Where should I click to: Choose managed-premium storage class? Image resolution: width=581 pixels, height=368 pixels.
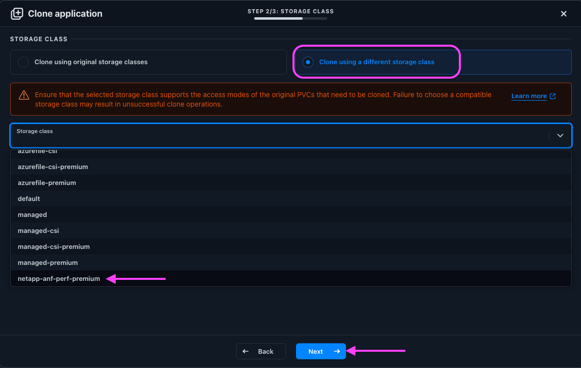coord(291,262)
